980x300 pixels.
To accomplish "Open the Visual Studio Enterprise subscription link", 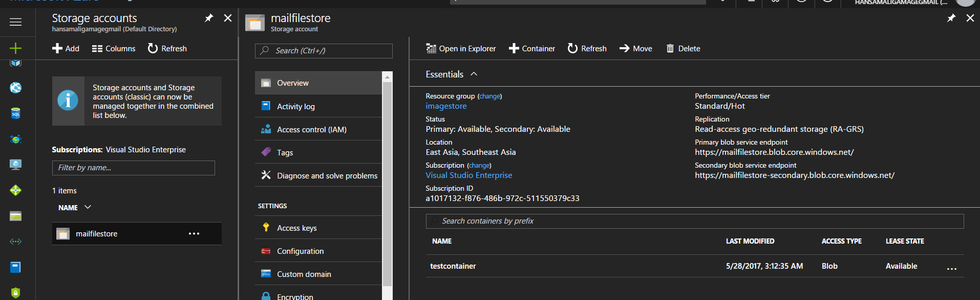I will [x=469, y=175].
